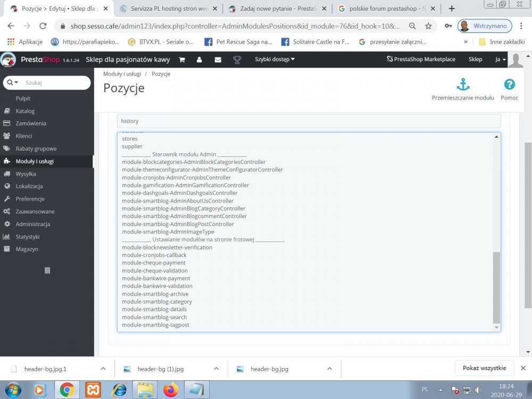Open PrestaShop Marketplace link
Viewport: 532px width, 399px height.
point(421,60)
